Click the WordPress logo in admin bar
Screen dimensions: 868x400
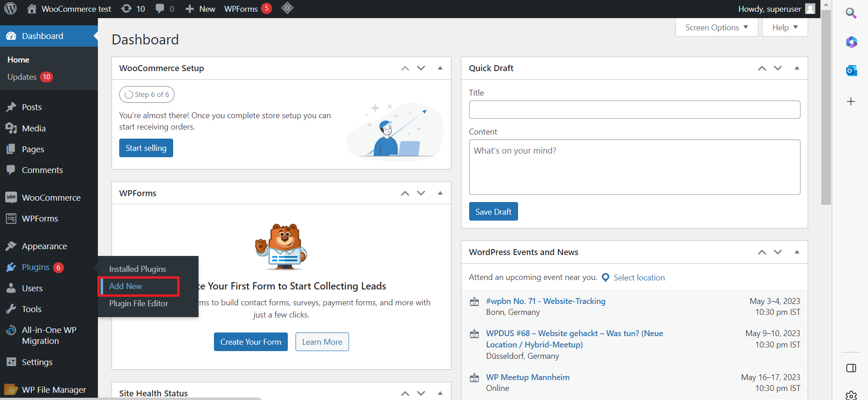click(10, 9)
